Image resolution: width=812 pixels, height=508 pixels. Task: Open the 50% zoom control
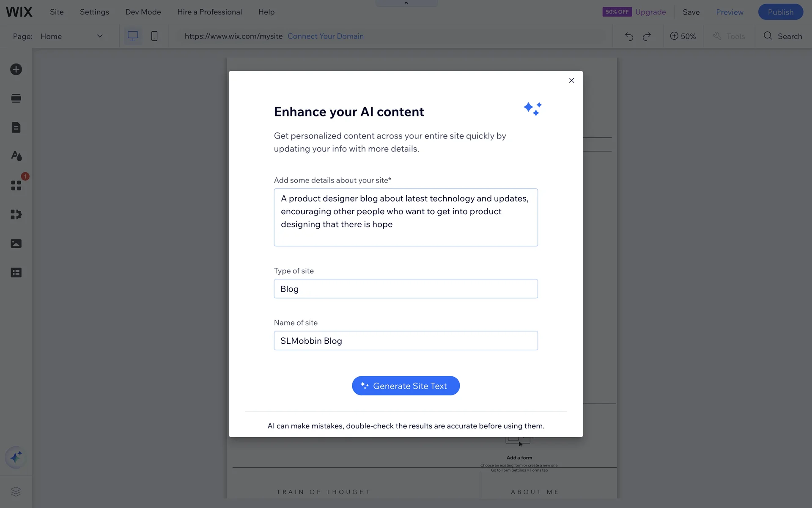pos(683,36)
